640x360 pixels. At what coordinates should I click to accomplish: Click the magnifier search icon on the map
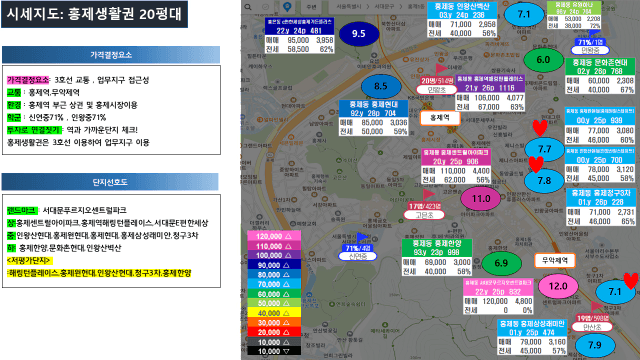coord(247,7)
